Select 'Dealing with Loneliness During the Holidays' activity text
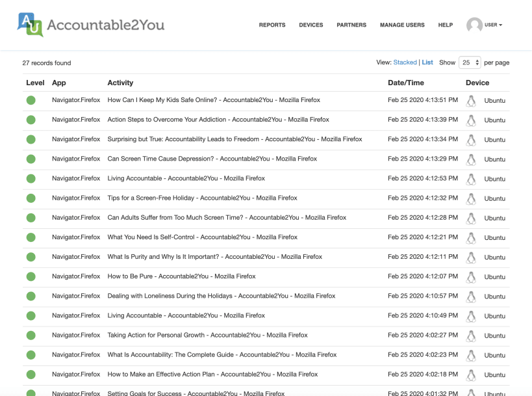 [222, 296]
